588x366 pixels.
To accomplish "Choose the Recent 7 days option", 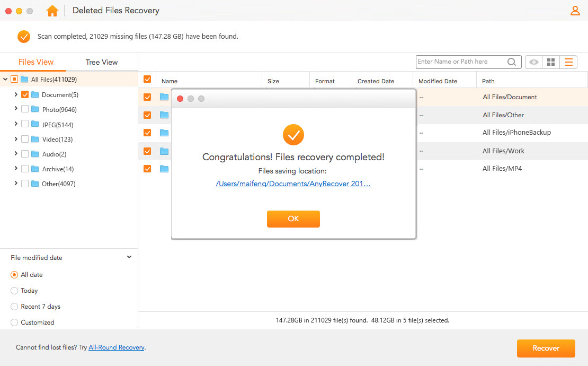I will click(14, 307).
